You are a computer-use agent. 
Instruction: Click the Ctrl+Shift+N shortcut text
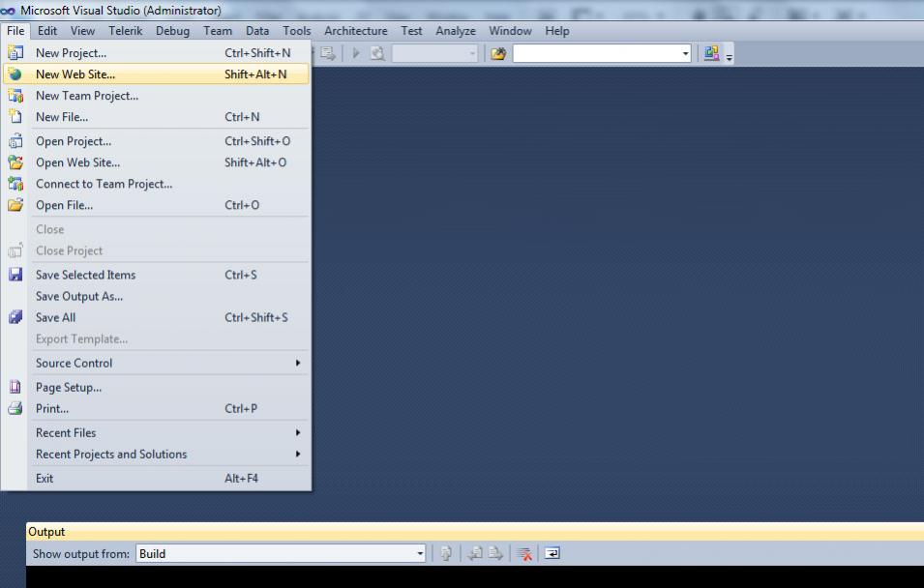click(x=257, y=52)
